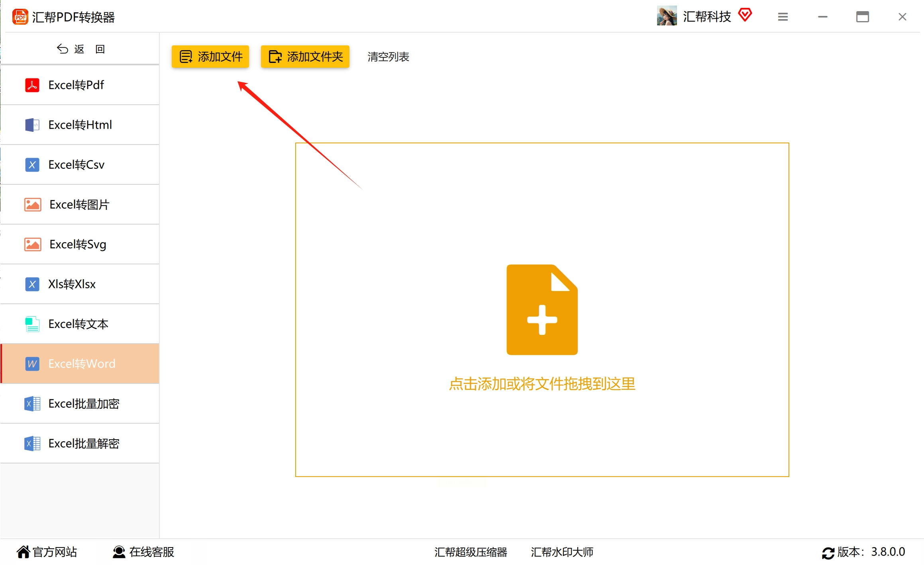The height and width of the screenshot is (565, 924).
Task: Click the Excel转Pdf red PDF icon
Action: (32, 85)
